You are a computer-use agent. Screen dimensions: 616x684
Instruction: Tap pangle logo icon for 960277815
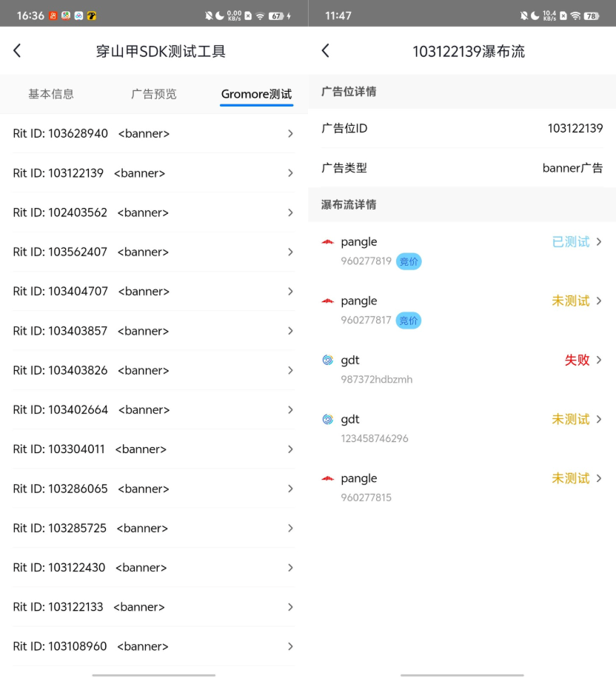point(328,479)
